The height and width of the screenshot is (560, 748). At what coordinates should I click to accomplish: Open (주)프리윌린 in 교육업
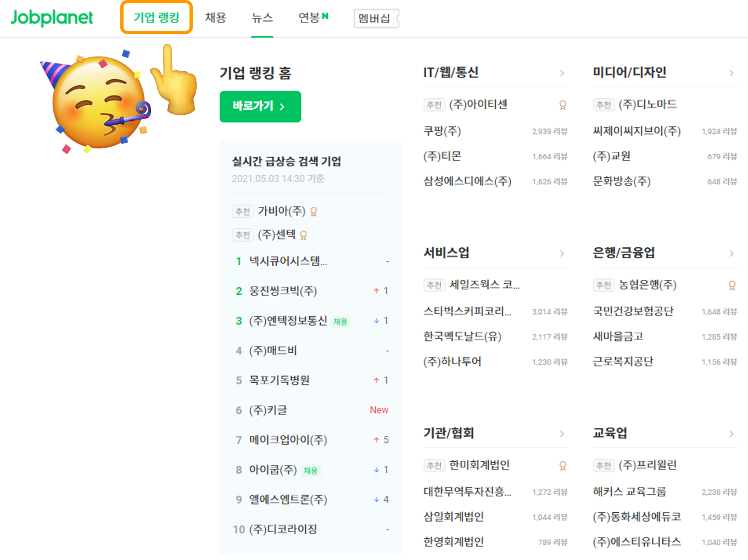pyautogui.click(x=647, y=466)
